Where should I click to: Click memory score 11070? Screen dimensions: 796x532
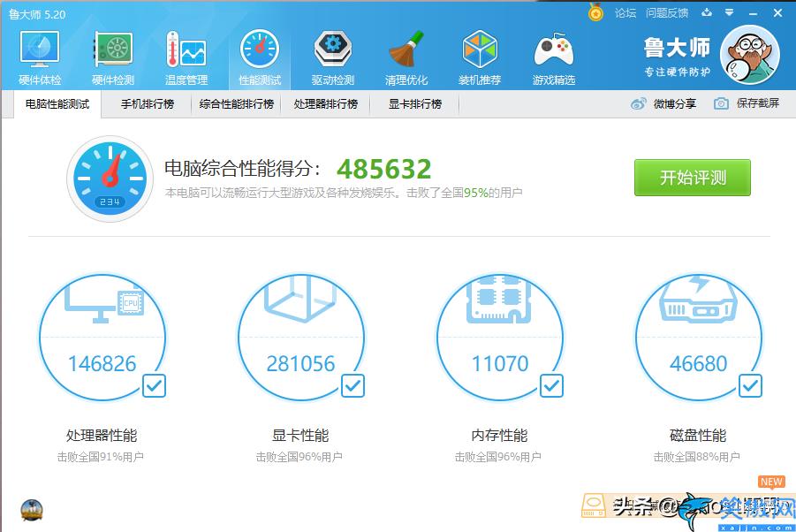(x=500, y=363)
